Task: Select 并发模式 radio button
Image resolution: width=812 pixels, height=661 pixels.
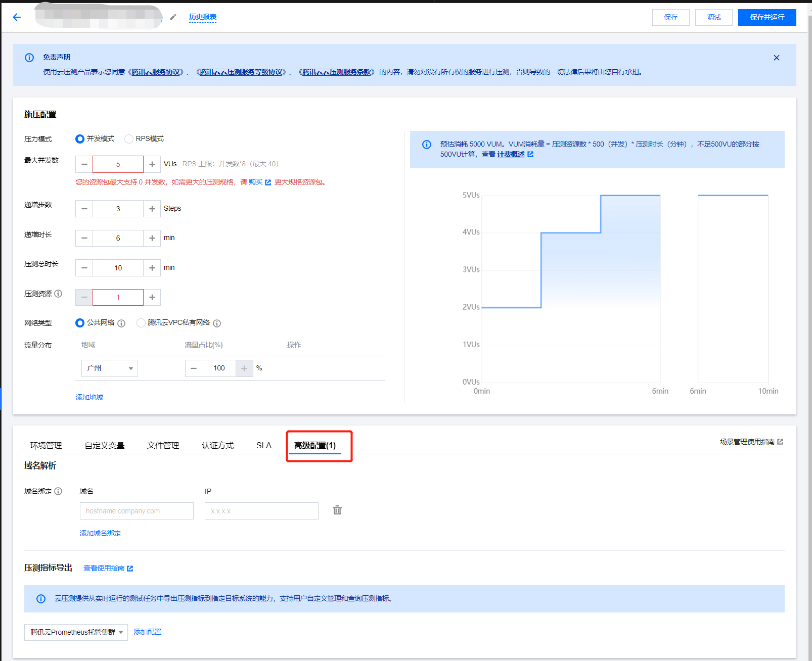Action: (x=80, y=139)
